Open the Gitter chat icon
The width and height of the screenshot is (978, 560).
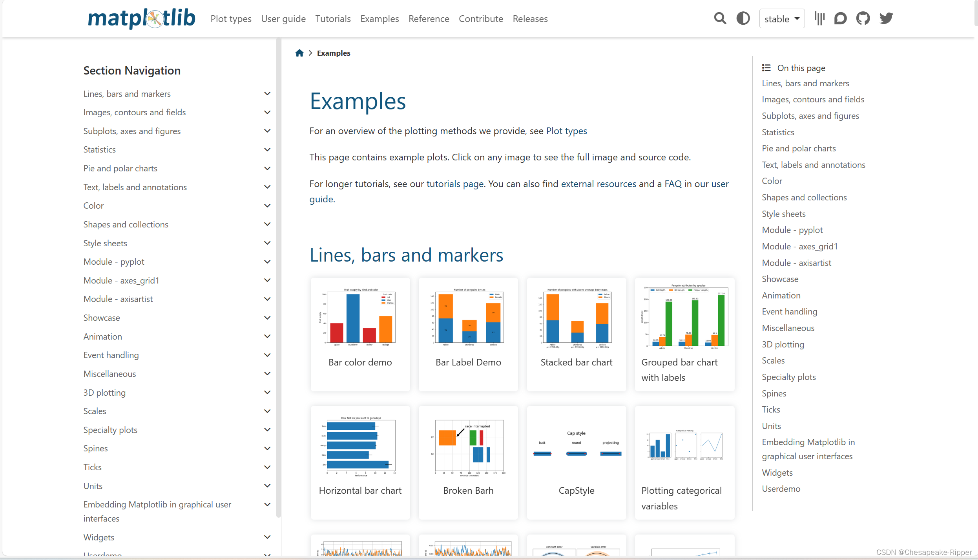(819, 18)
